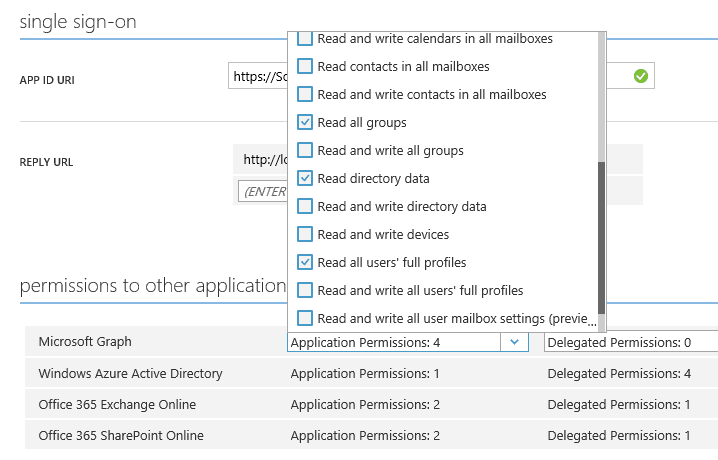Uncheck Read directory data permission

click(x=305, y=178)
